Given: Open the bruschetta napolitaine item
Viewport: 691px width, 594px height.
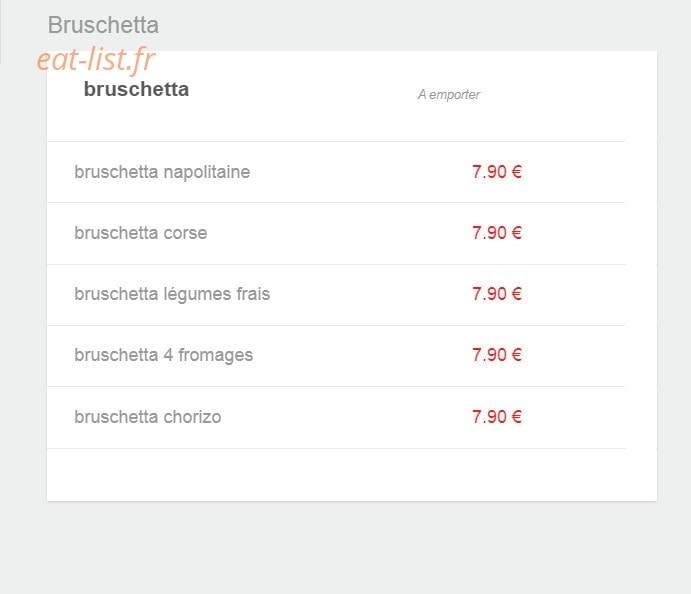Looking at the screenshot, I should (x=162, y=172).
